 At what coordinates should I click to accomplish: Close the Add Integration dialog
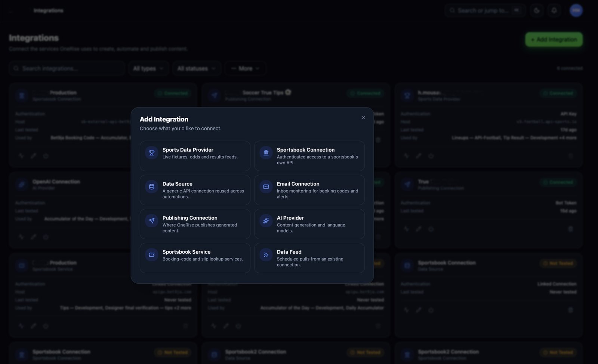[x=363, y=118]
